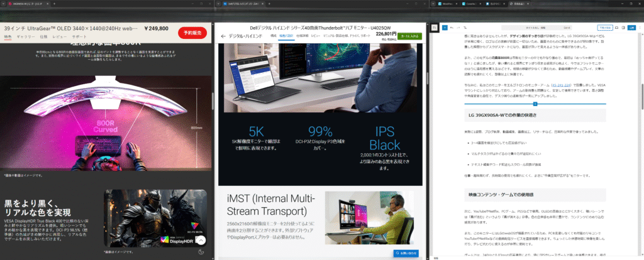Click the 99% color coverage text
The height and width of the screenshot is (260, 644).
320,137
